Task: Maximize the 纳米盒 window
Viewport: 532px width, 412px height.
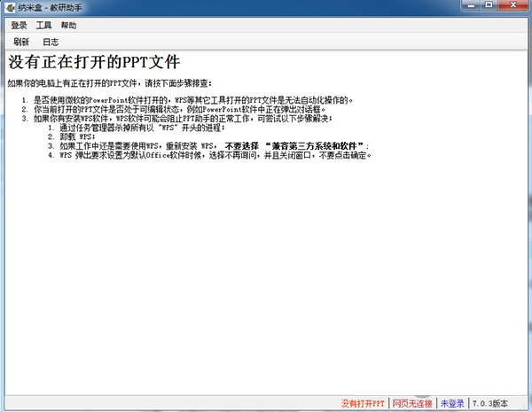Action: (x=490, y=8)
